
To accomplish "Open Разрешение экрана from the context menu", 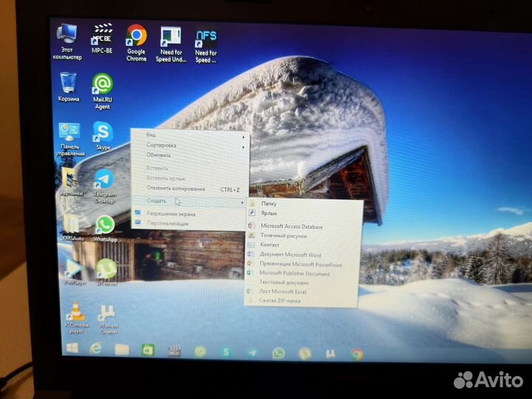I will [188, 214].
